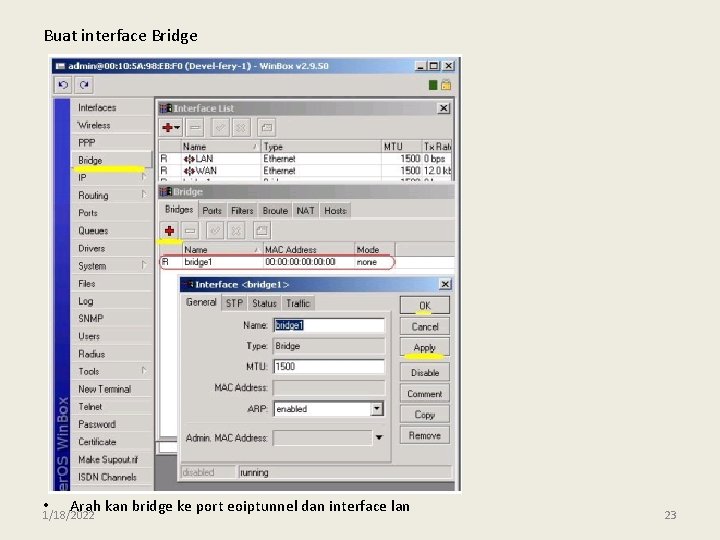Click the Comment button
The height and width of the screenshot is (540, 720).
(x=425, y=394)
